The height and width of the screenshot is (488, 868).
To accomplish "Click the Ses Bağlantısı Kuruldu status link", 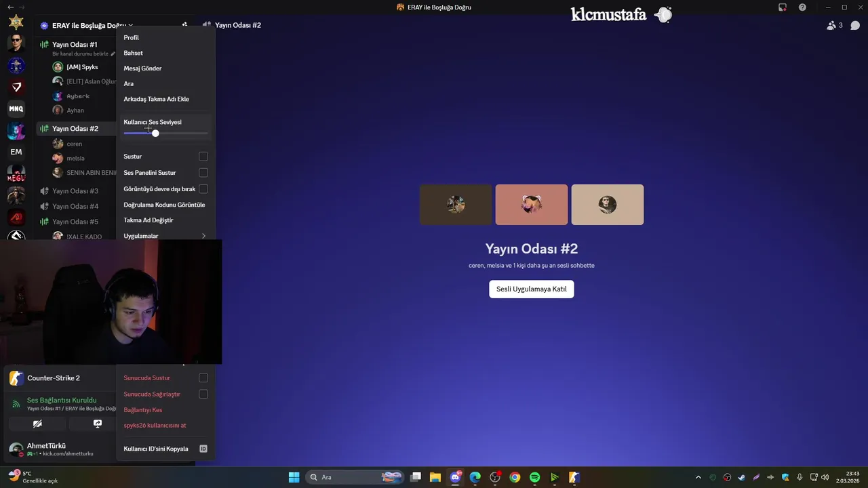I will click(x=62, y=401).
